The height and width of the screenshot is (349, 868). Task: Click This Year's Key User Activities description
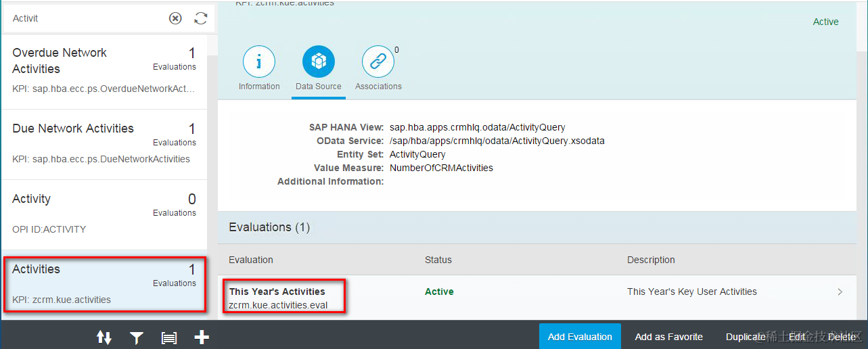tap(692, 292)
